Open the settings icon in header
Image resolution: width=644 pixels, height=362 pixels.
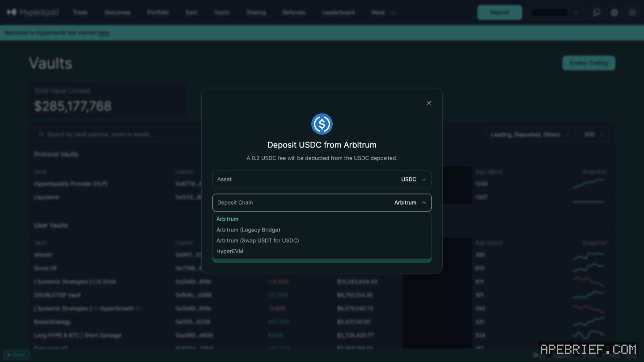pyautogui.click(x=632, y=13)
